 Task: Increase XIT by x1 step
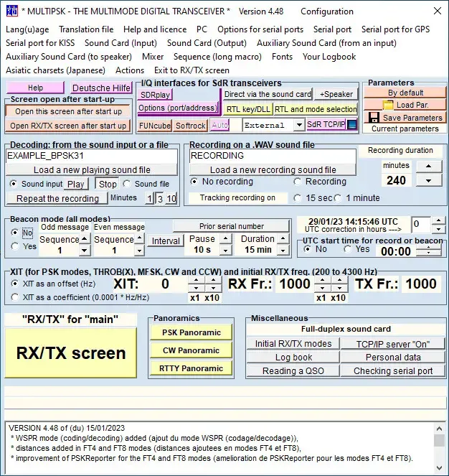point(196,280)
